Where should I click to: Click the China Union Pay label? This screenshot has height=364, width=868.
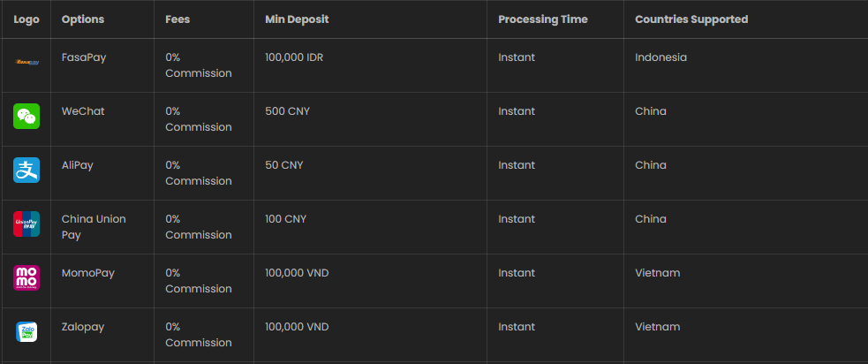[x=94, y=227]
